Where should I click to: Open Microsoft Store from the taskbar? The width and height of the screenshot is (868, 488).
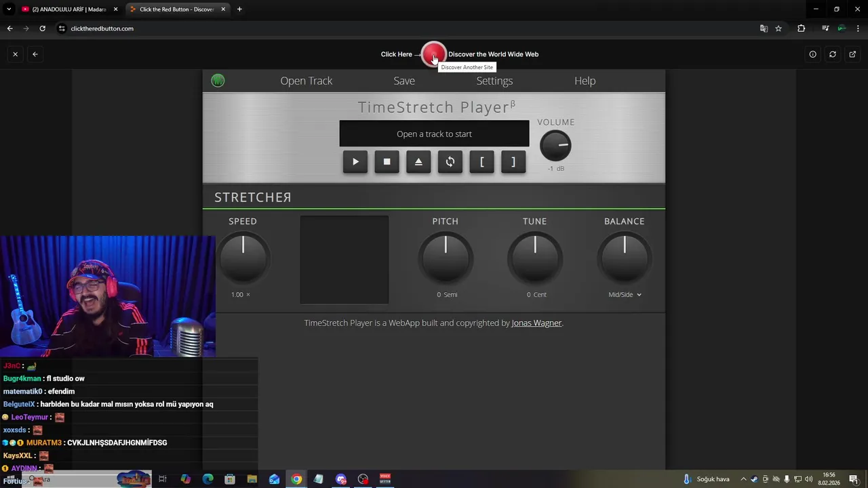click(x=230, y=479)
